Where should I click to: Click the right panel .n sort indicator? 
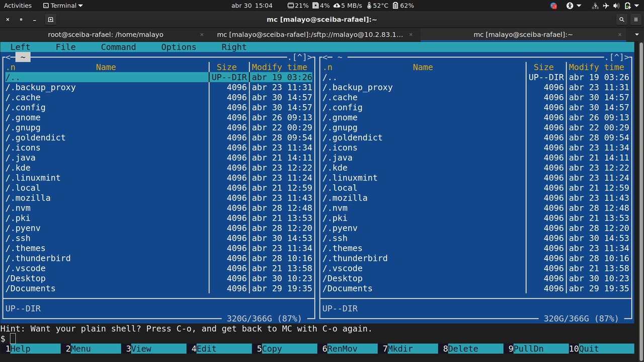[327, 67]
